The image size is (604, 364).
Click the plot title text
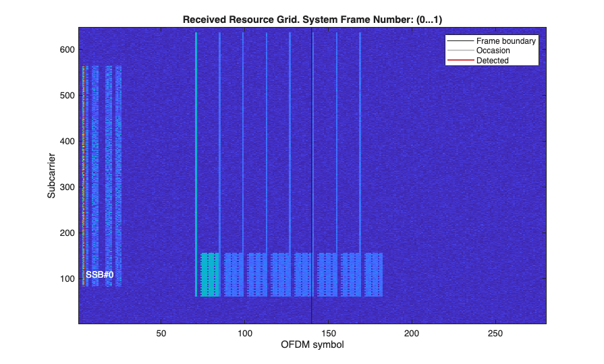(312, 20)
